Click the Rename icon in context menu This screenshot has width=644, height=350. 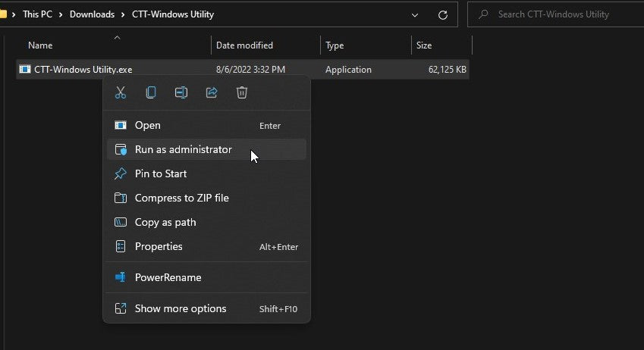pos(181,92)
